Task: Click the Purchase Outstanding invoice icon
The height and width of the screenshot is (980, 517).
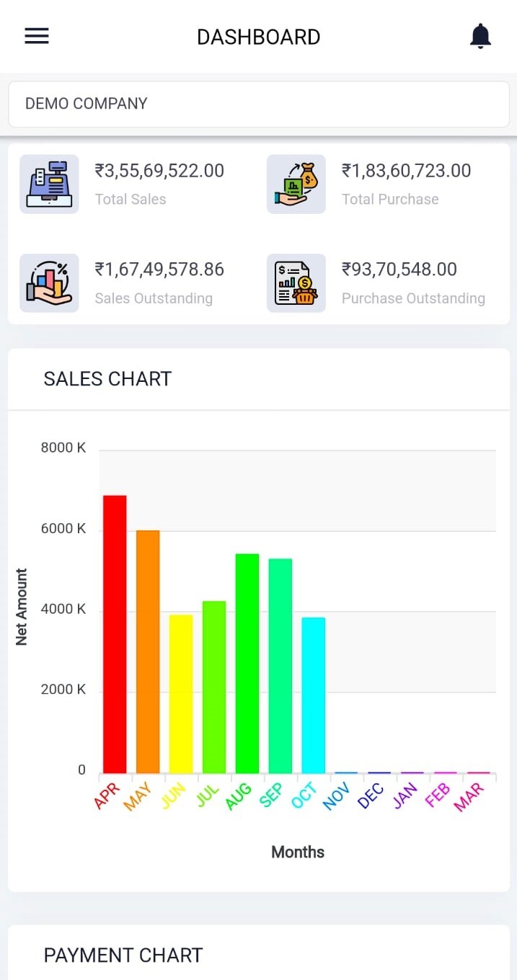Action: 296,282
